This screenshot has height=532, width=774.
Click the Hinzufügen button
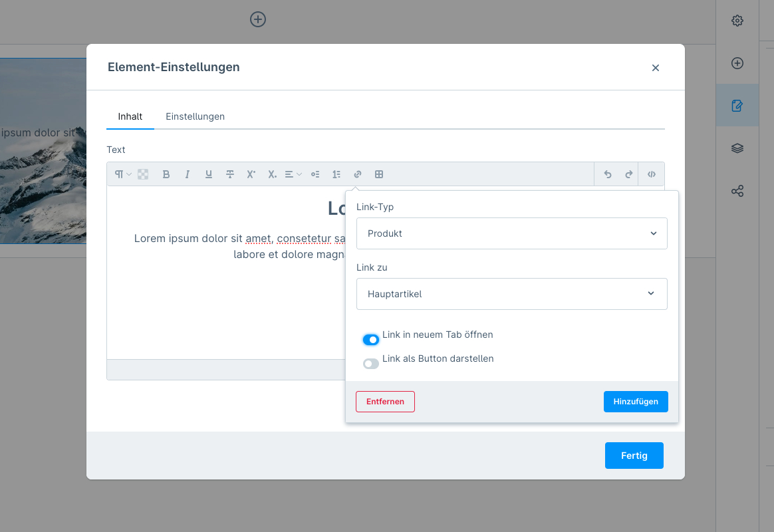[635, 402]
